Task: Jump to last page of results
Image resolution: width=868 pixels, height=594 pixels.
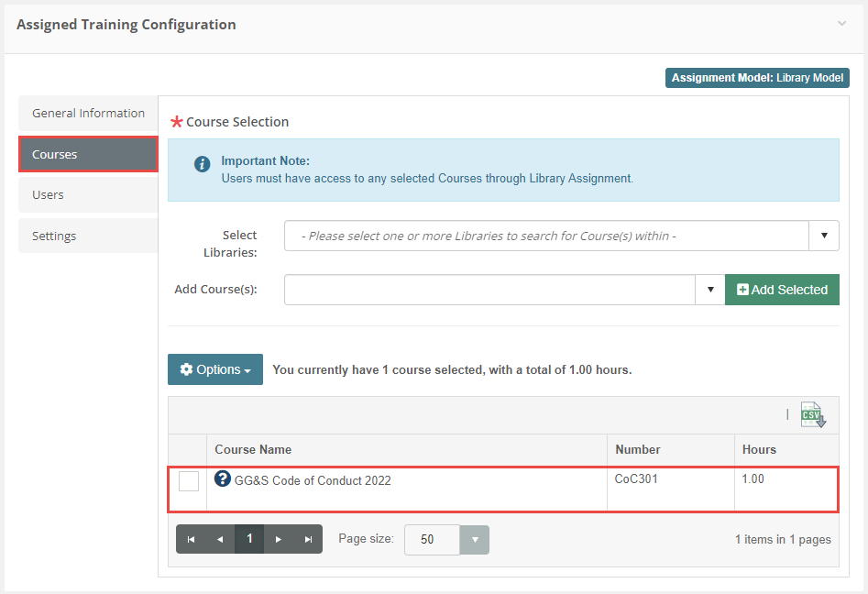Action: point(308,539)
